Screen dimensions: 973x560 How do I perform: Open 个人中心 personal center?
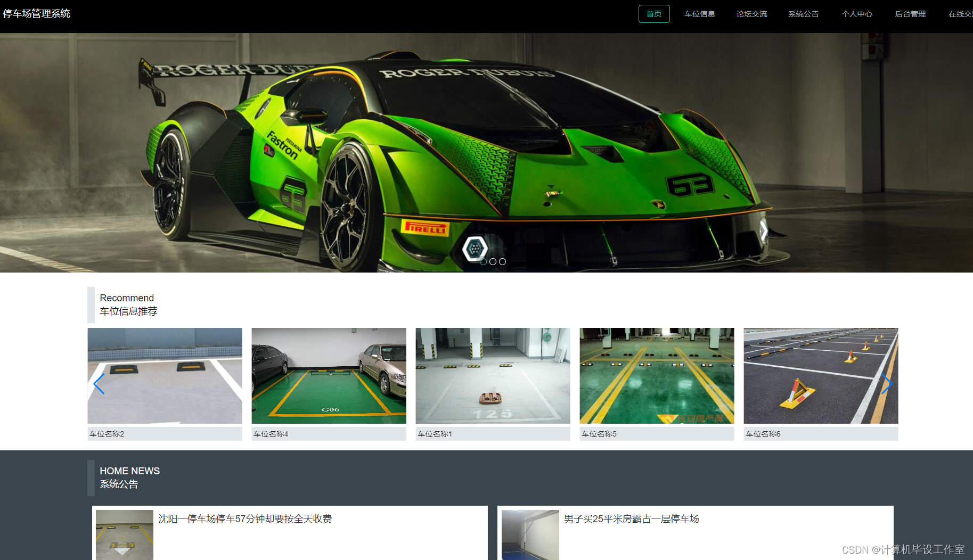coord(857,14)
